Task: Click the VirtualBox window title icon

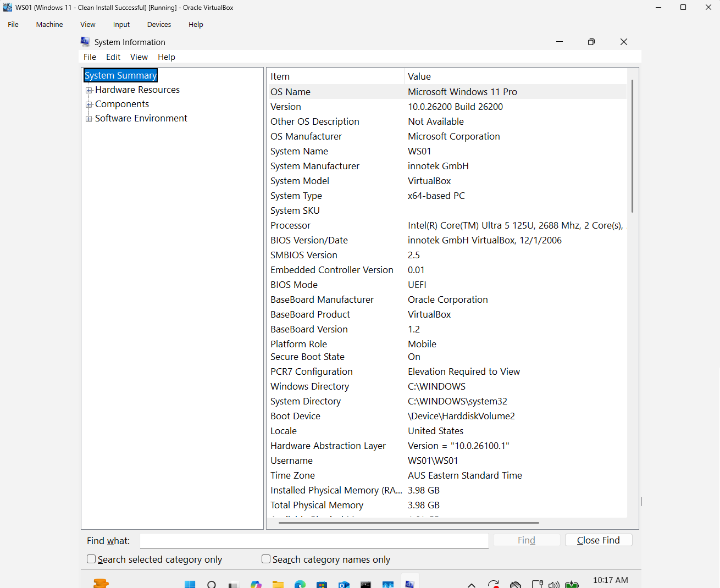Action: pyautogui.click(x=8, y=7)
